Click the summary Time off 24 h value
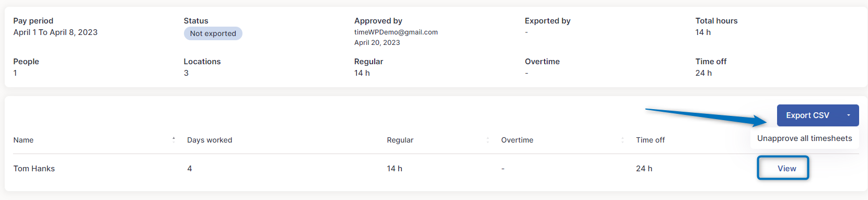This screenshot has width=868, height=200. click(703, 73)
